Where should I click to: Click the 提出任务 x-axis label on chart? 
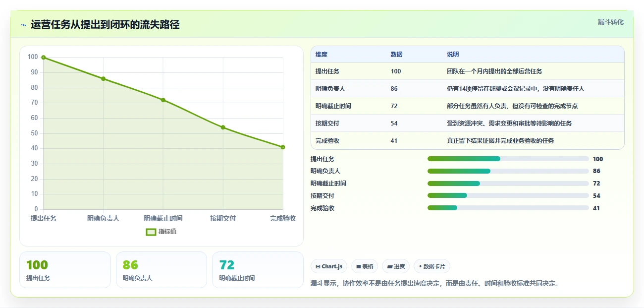click(x=44, y=218)
